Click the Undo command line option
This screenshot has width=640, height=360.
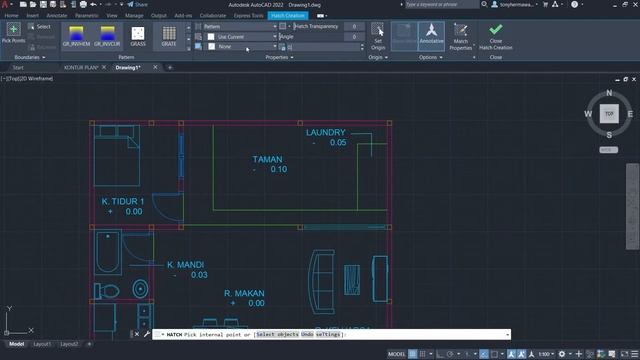pos(307,334)
